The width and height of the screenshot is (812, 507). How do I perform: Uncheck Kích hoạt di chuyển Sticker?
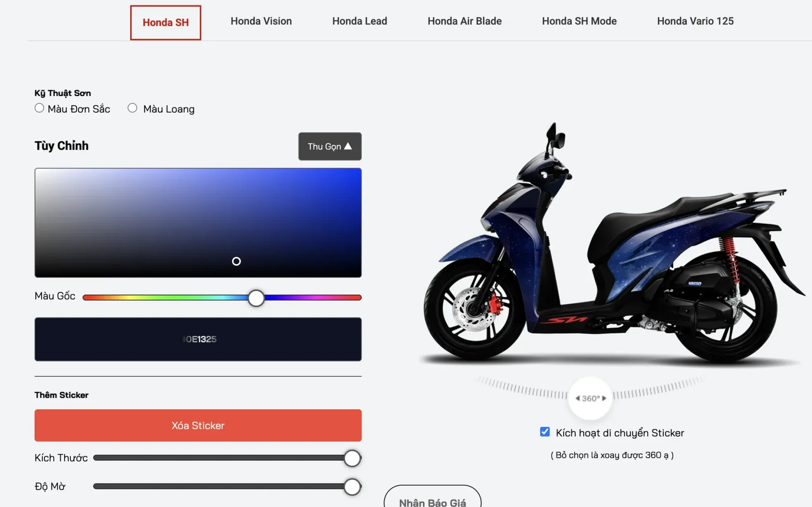(x=544, y=432)
